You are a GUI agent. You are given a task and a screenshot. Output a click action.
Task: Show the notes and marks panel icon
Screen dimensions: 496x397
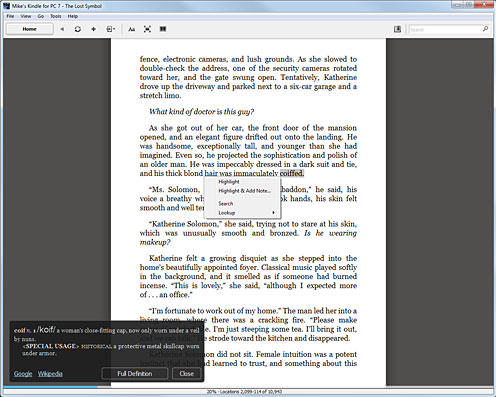397,29
